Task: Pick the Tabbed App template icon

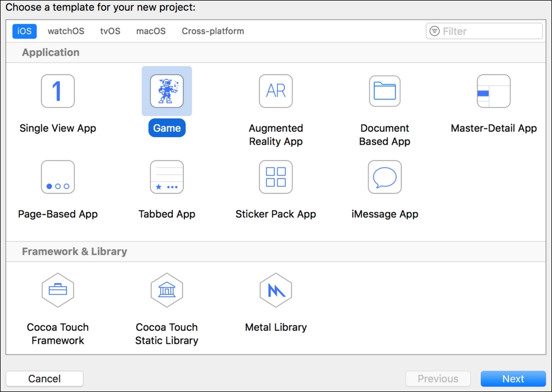Action: 167,177
